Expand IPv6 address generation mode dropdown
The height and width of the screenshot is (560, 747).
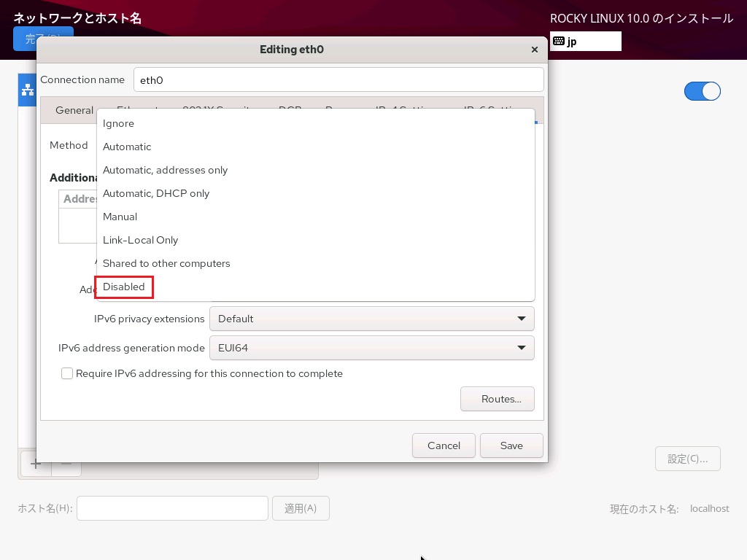point(371,348)
